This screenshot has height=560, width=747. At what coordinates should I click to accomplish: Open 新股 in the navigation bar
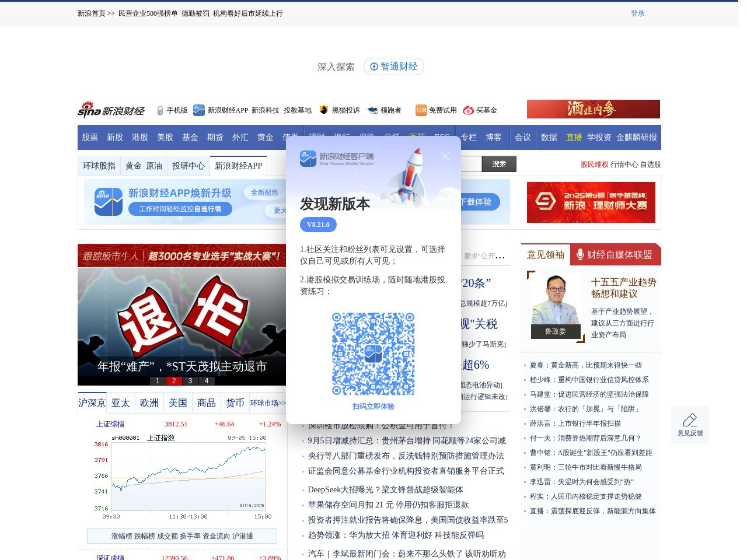[115, 137]
